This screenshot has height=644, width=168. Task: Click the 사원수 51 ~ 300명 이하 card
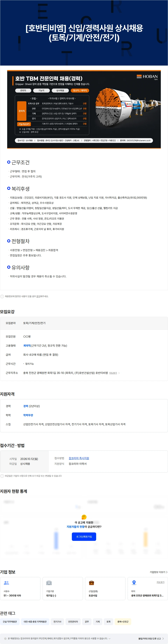[x=20, y=589]
